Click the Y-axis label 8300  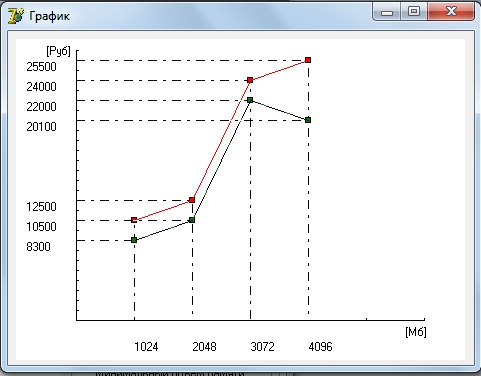[38, 247]
